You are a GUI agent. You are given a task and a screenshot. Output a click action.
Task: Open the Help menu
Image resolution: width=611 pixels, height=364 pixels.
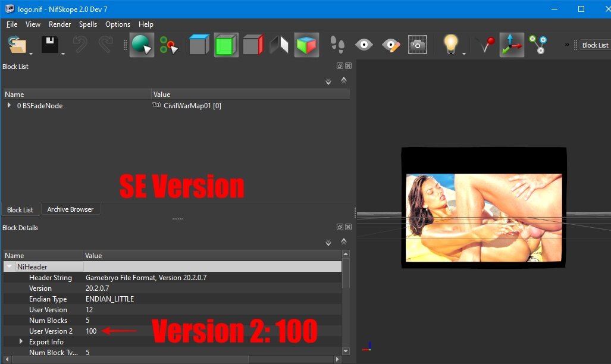[x=146, y=24]
